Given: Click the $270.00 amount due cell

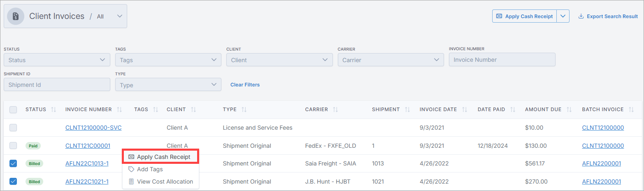Looking at the screenshot, I should coord(536,182).
